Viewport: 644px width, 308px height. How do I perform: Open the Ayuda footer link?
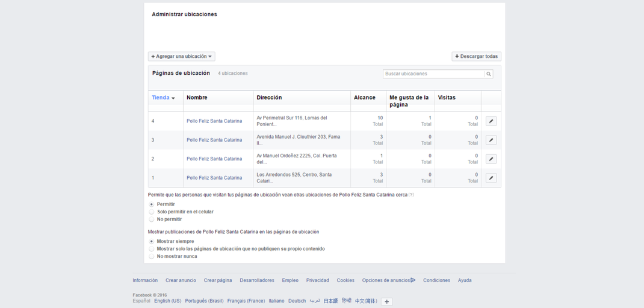coord(465,280)
